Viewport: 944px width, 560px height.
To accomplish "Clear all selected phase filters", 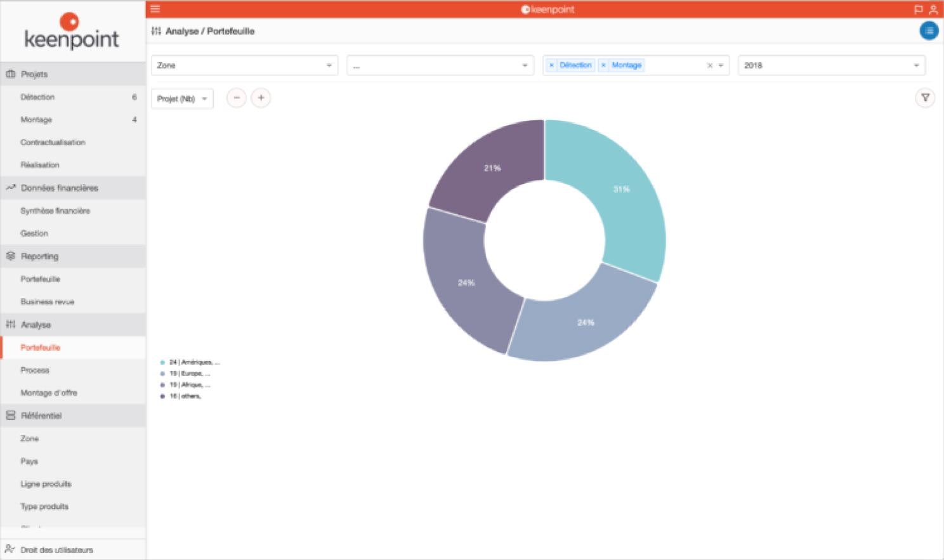I will [x=710, y=65].
